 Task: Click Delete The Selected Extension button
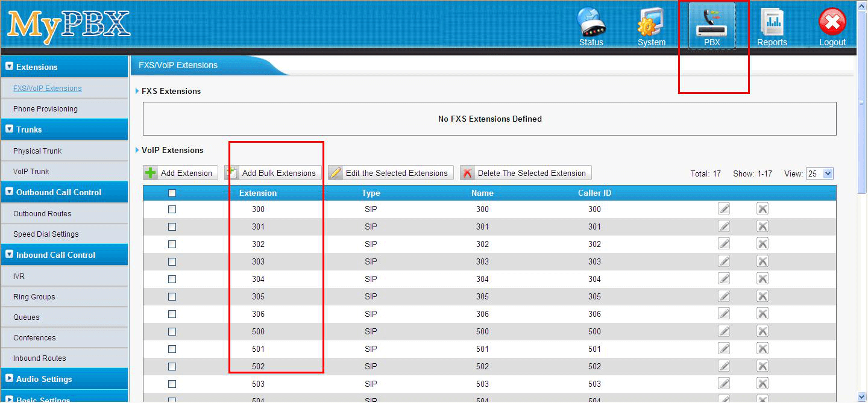pyautogui.click(x=526, y=173)
